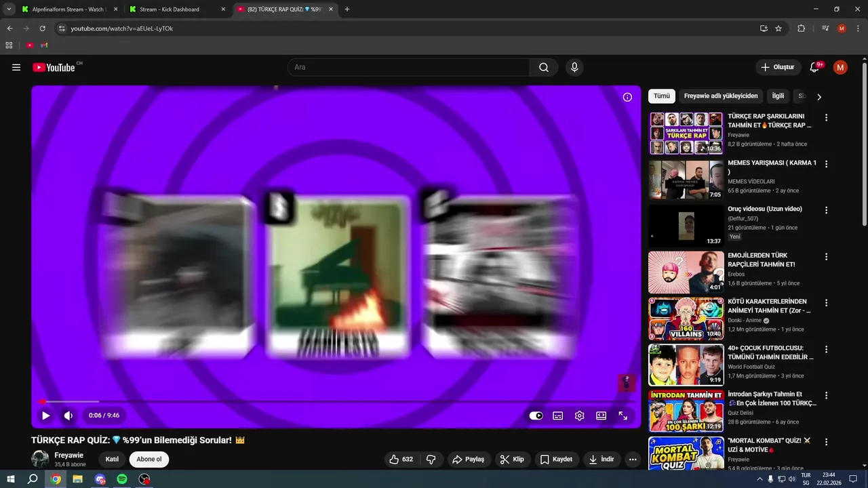Mute the video volume
This screenshot has height=488, width=868.
click(x=68, y=415)
